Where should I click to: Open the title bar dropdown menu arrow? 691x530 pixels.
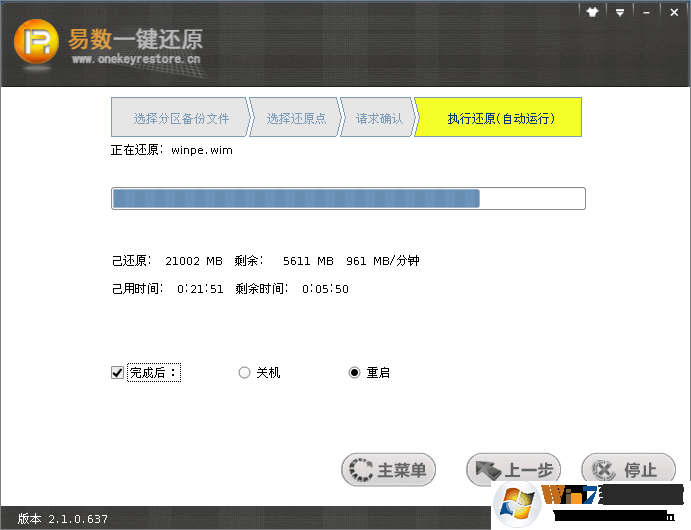pyautogui.click(x=620, y=13)
